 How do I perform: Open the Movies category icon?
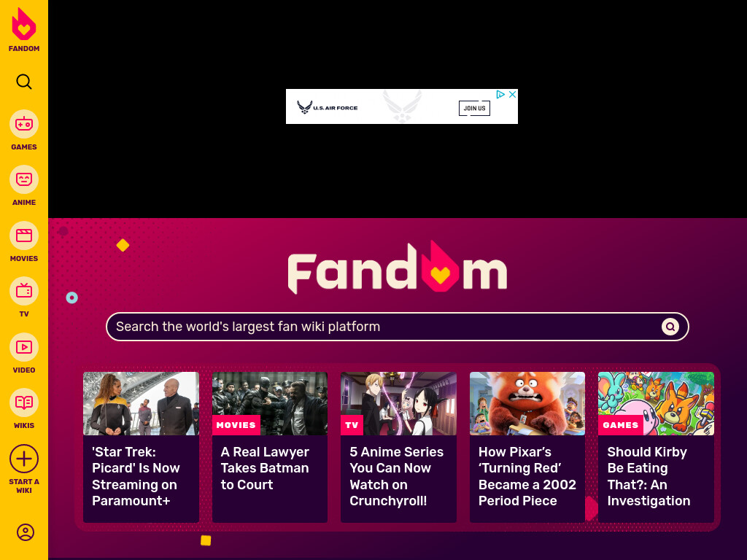click(x=24, y=236)
